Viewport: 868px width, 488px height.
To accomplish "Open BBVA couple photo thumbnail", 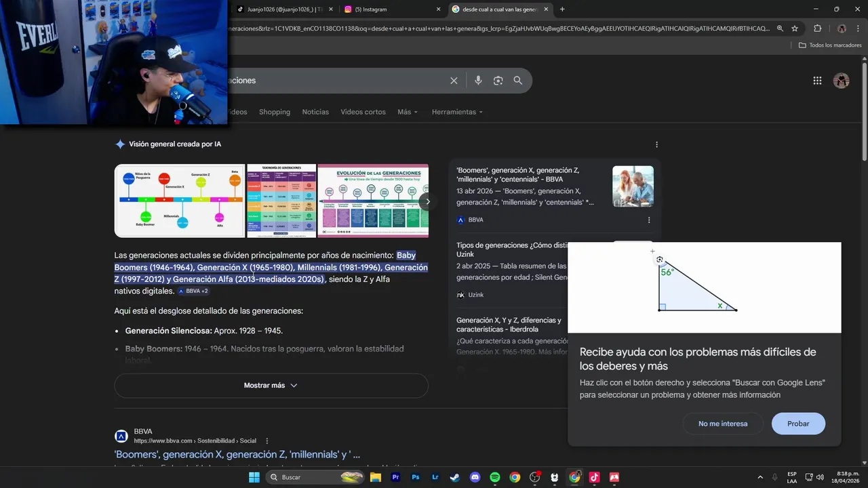I will tap(633, 186).
